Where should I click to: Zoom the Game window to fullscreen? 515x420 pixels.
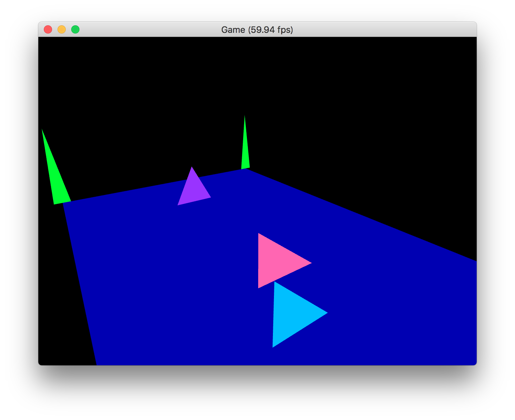click(75, 30)
